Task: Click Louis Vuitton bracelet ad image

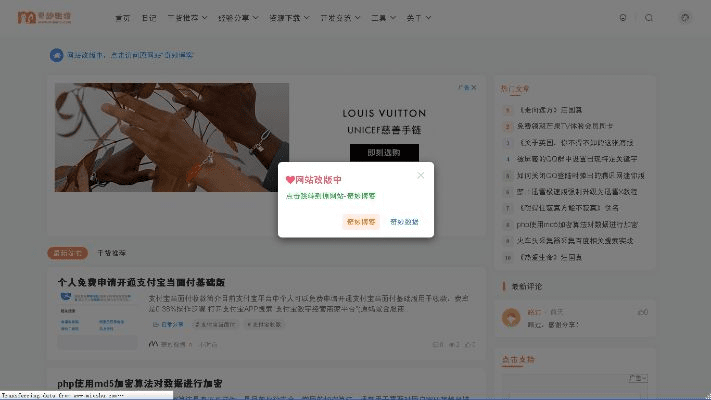Action: (172, 137)
